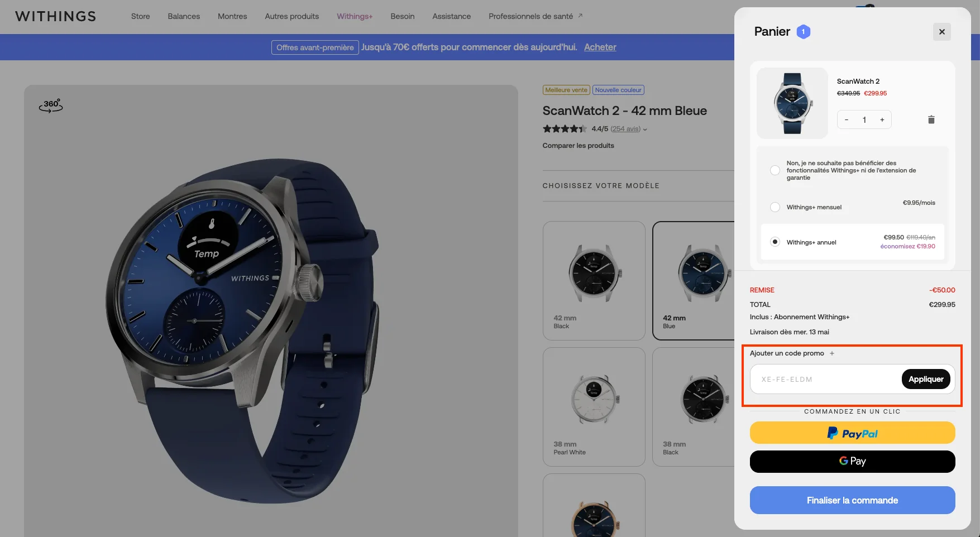This screenshot has height=537, width=980.
Task: Open the 254 avis reviews link
Action: (x=625, y=129)
